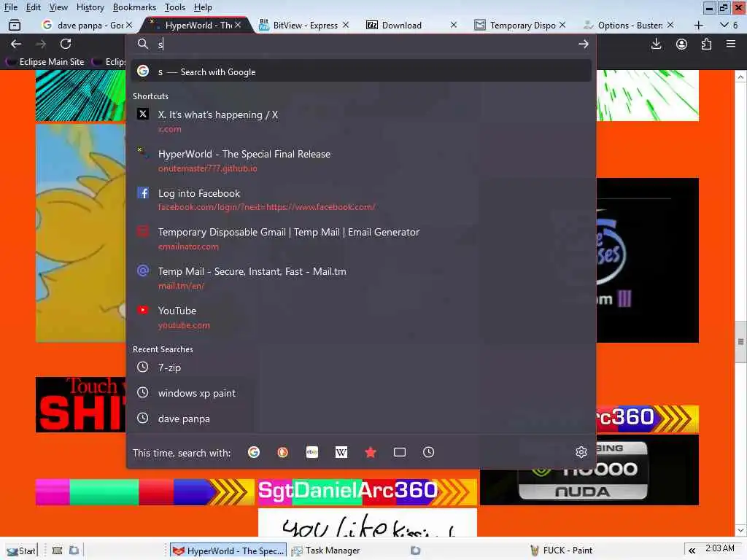Close the BitView Express tab
The image size is (747, 560).
pos(346,25)
